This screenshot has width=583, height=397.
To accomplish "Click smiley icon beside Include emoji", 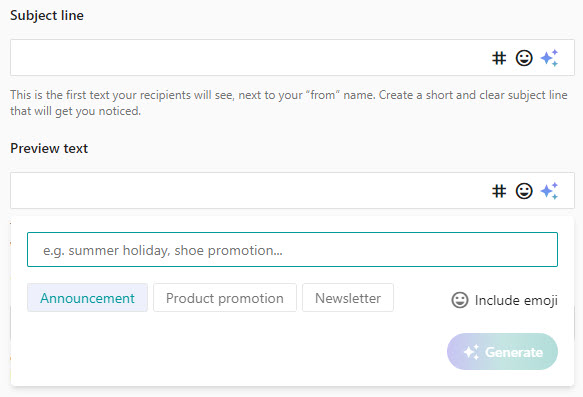I will coord(460,300).
